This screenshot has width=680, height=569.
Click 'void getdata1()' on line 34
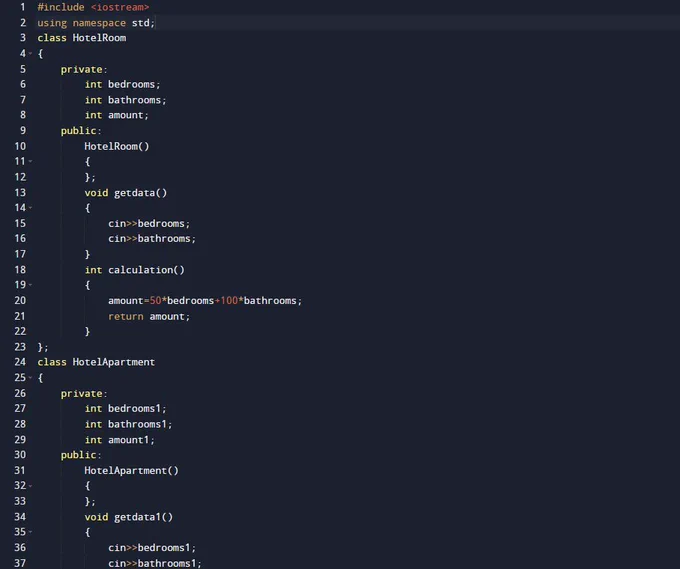coord(128,517)
